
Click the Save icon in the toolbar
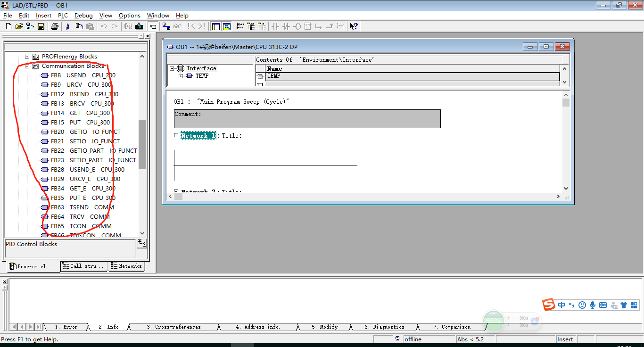41,26
